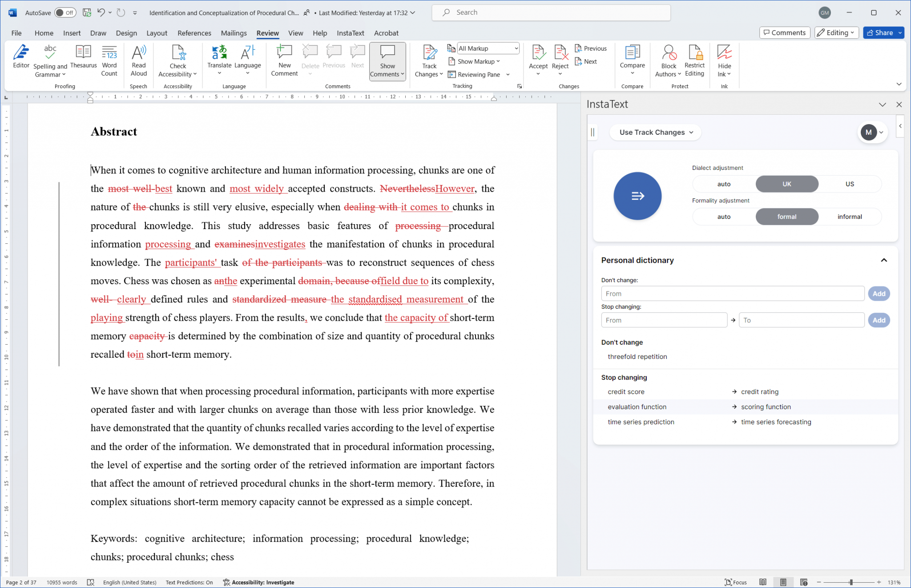Image resolution: width=911 pixels, height=588 pixels.
Task: Set formality adjustment to informal
Action: click(849, 217)
